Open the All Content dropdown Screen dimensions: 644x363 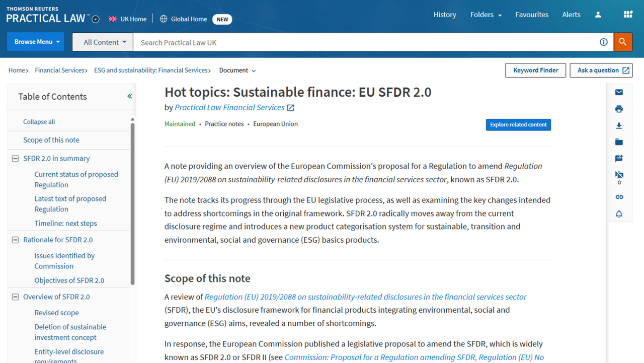coord(103,42)
